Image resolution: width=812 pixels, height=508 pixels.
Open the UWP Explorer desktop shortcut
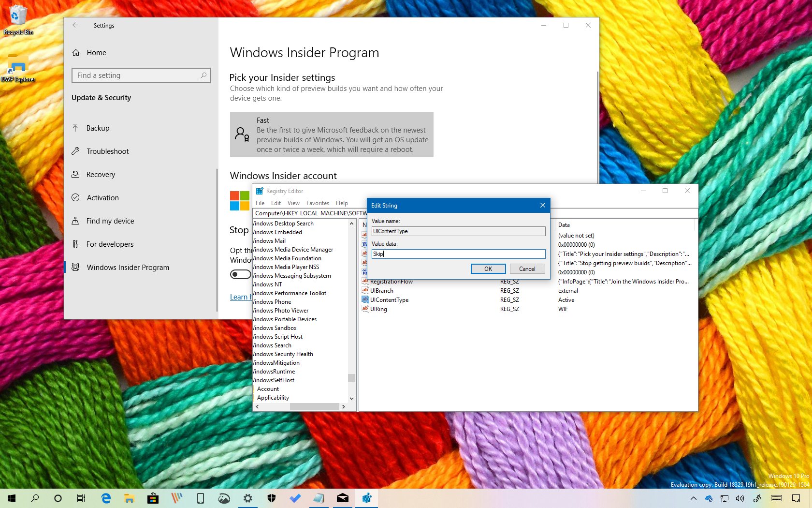(18, 68)
